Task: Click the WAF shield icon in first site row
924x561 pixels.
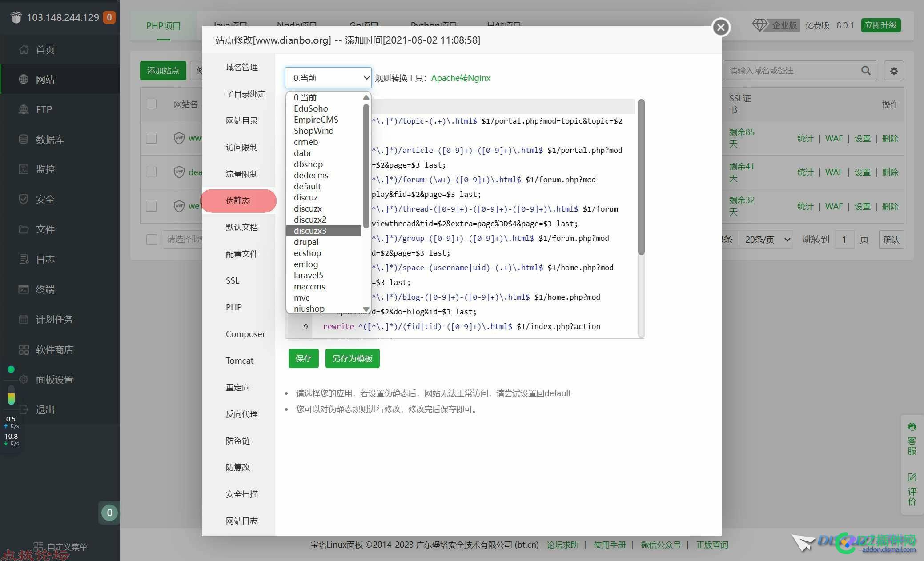Action: [x=179, y=138]
